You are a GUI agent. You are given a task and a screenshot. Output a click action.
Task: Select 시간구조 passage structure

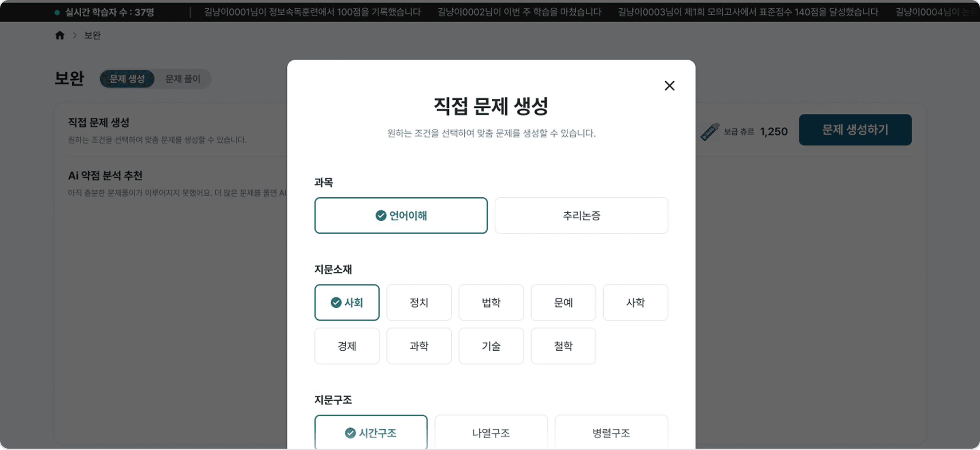(x=371, y=432)
